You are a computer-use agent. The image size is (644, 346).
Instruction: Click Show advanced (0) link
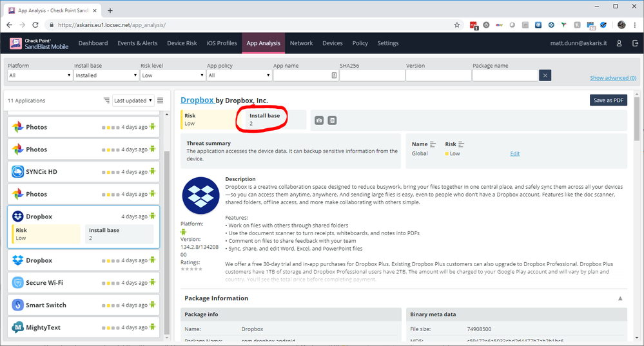tap(613, 78)
